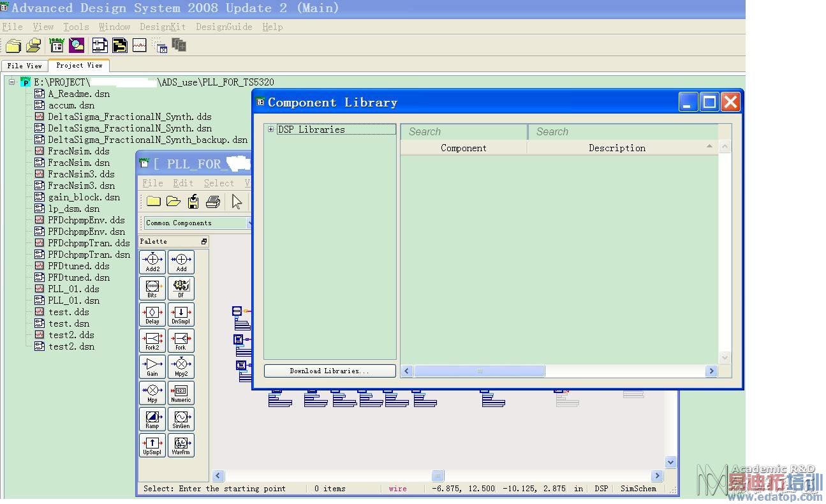
Task: Print the schematic using the printer icon
Action: [213, 202]
